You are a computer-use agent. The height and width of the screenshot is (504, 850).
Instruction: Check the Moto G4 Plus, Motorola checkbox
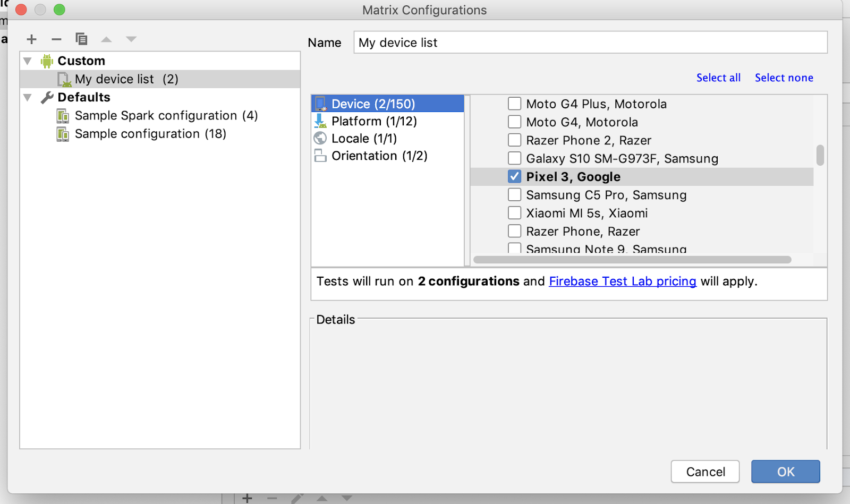(x=514, y=104)
